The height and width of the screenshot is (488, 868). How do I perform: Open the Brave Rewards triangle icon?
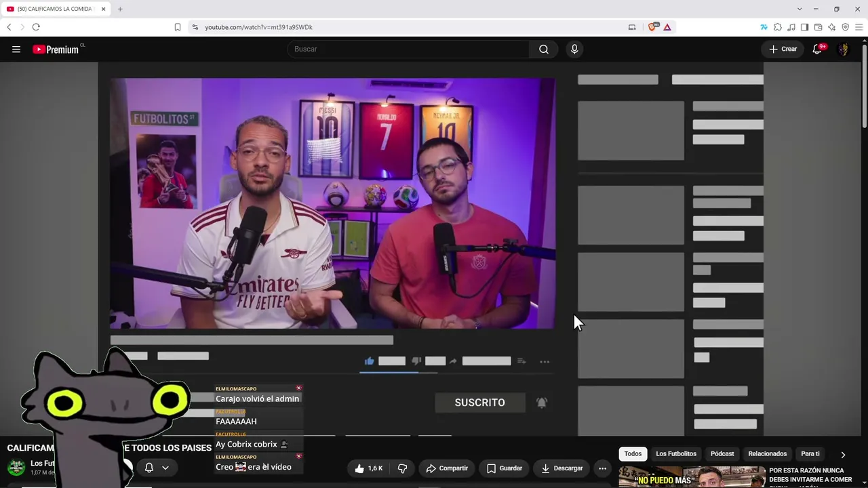tap(667, 27)
